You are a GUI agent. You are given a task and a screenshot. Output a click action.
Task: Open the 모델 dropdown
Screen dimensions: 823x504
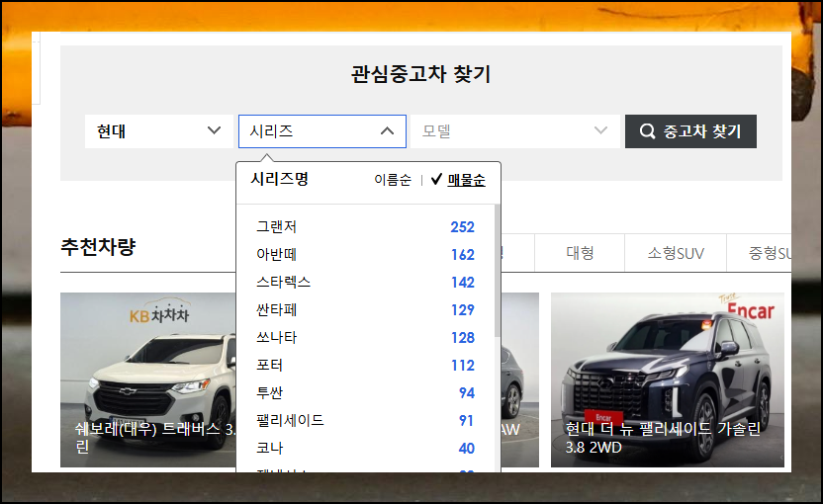pyautogui.click(x=515, y=131)
